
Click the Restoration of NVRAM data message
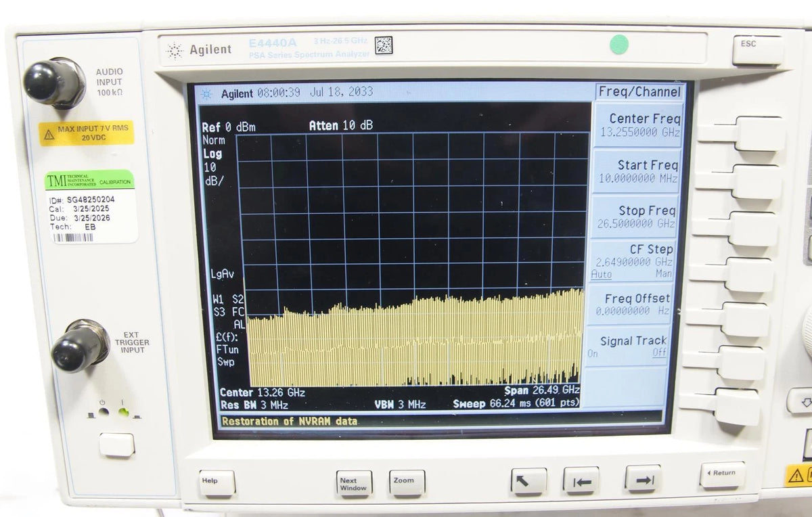289,422
